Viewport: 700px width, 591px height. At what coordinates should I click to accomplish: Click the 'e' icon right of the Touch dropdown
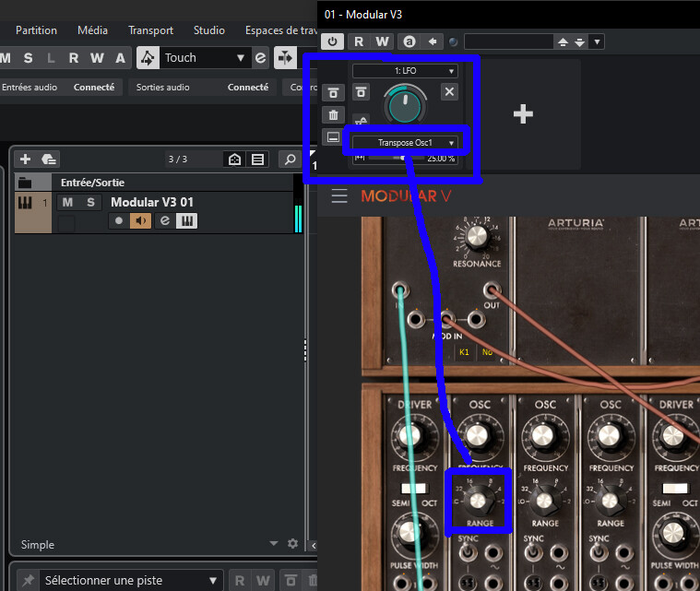(260, 57)
